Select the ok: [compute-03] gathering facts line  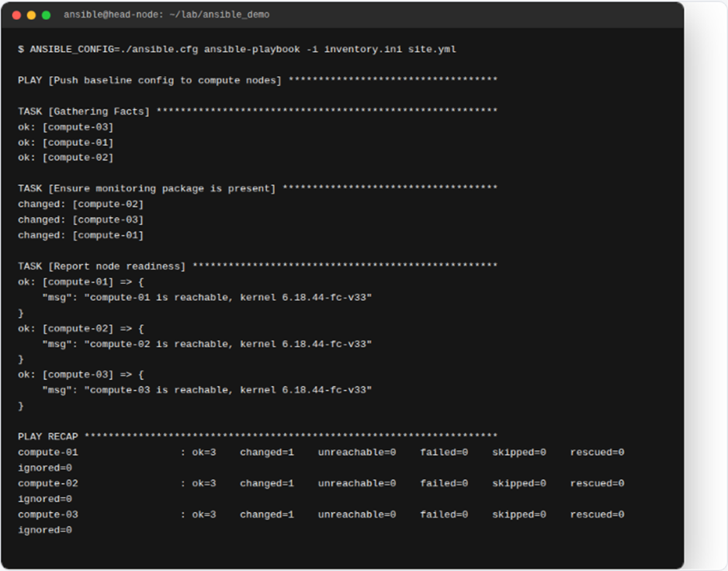(x=65, y=127)
